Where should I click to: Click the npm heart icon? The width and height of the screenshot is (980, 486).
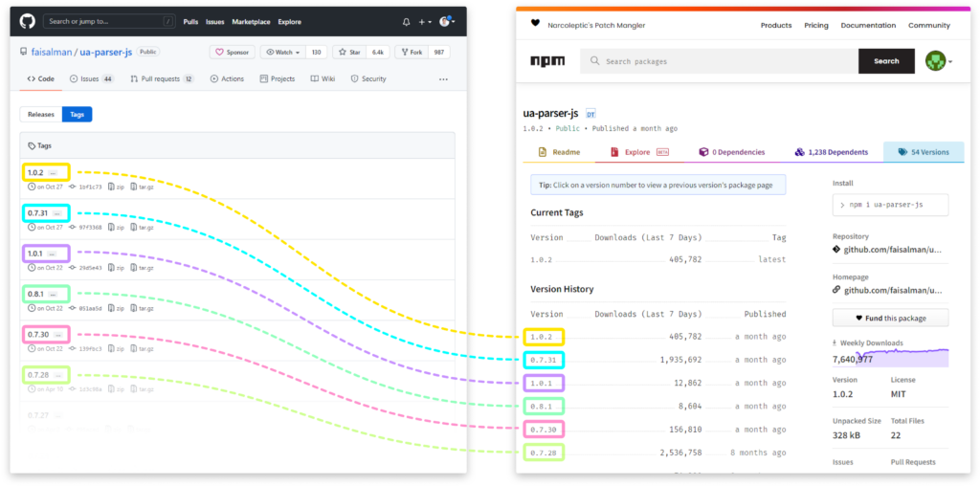click(535, 24)
